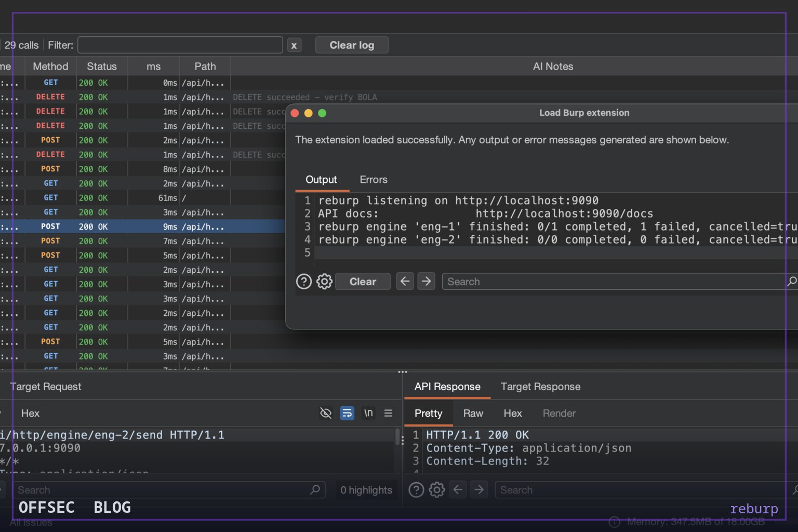Switch to the Errors tab
Image resolution: width=798 pixels, height=532 pixels.
(x=374, y=180)
